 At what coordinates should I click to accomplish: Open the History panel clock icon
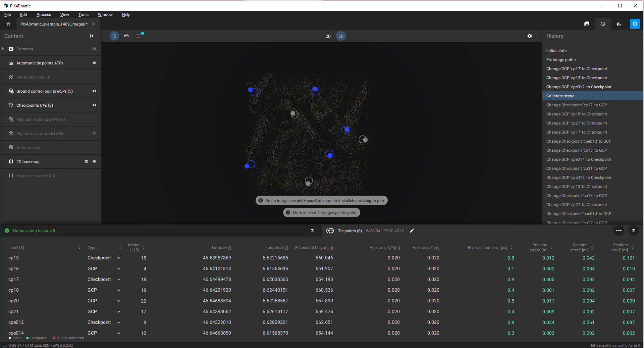[x=602, y=24]
